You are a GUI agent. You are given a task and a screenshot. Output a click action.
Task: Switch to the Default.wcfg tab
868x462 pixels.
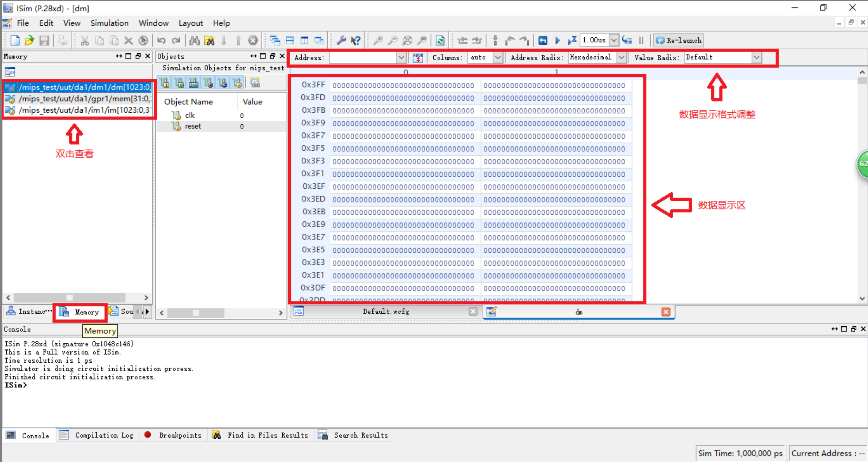tap(385, 312)
